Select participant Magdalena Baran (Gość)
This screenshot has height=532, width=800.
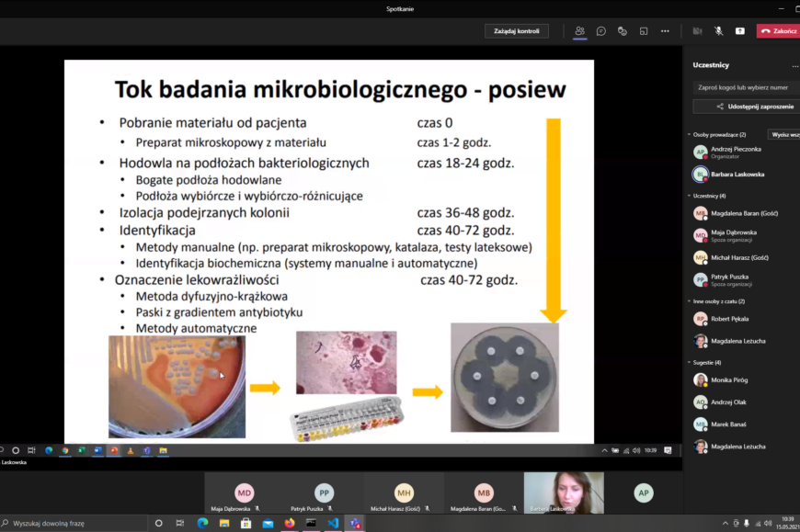click(x=742, y=213)
